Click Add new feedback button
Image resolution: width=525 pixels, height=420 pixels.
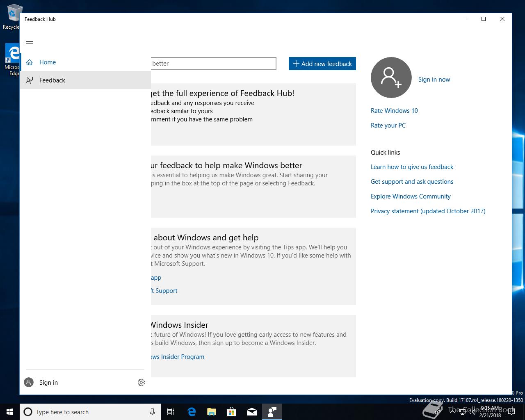coord(322,64)
